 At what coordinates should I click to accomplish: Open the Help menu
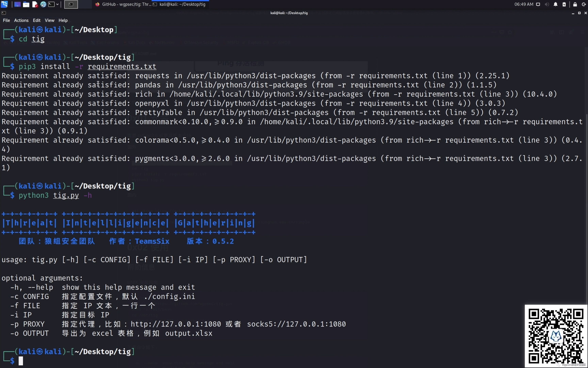[x=63, y=20]
